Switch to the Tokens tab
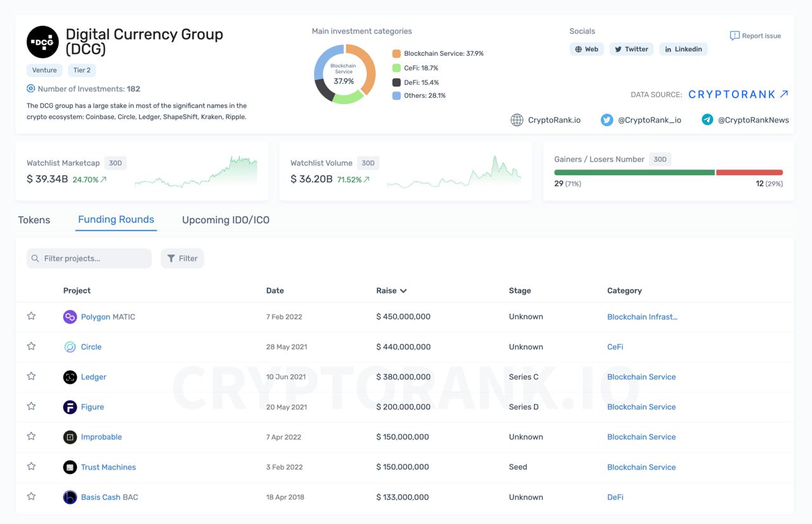This screenshot has height=524, width=812. [34, 220]
